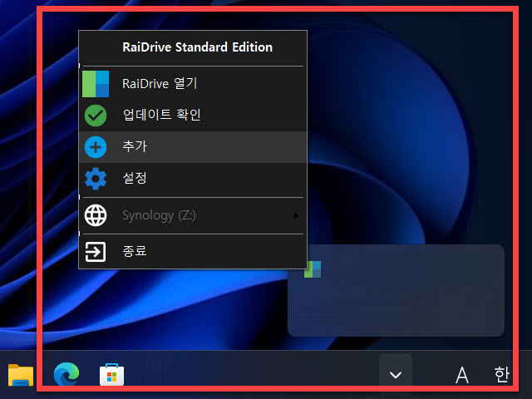Click the blue plus add icon
The height and width of the screenshot is (399, 532).
pos(96,147)
